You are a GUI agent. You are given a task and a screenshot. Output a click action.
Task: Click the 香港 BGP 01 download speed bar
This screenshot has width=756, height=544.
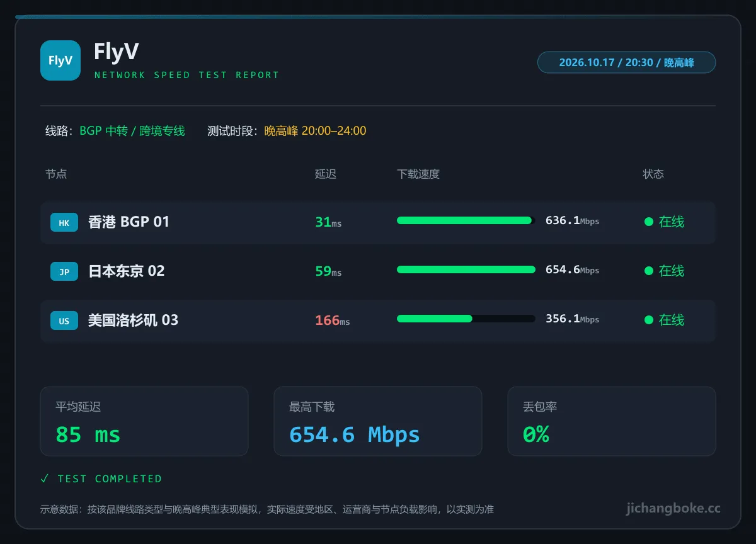(466, 220)
